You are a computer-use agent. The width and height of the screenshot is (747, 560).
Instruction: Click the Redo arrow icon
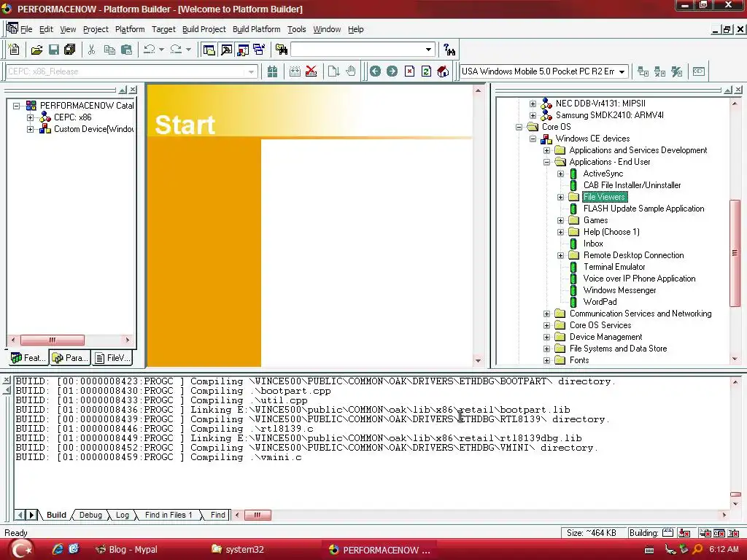(176, 50)
